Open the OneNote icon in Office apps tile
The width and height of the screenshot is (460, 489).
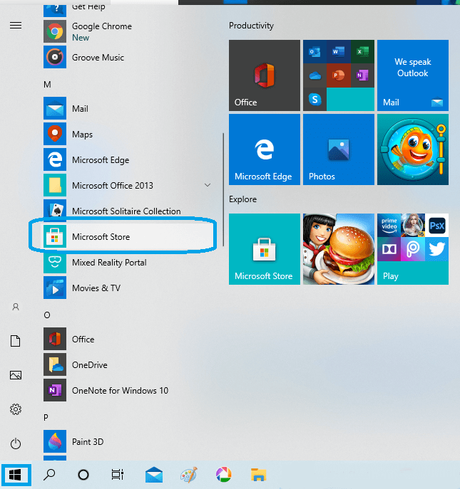click(363, 76)
